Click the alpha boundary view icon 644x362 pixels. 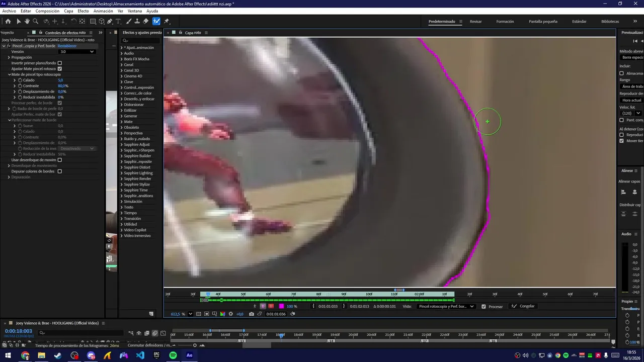[x=263, y=306]
